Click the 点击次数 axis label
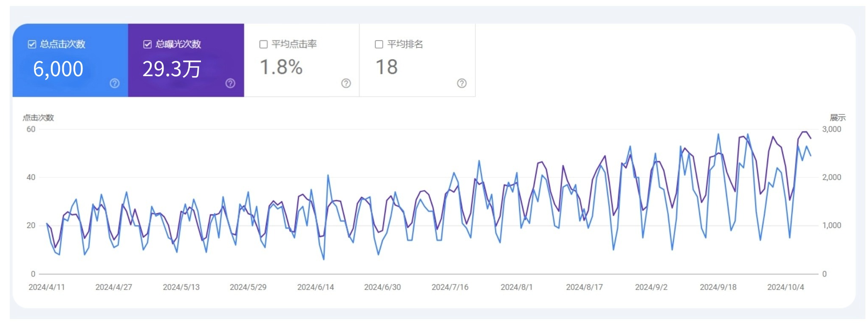 point(38,118)
